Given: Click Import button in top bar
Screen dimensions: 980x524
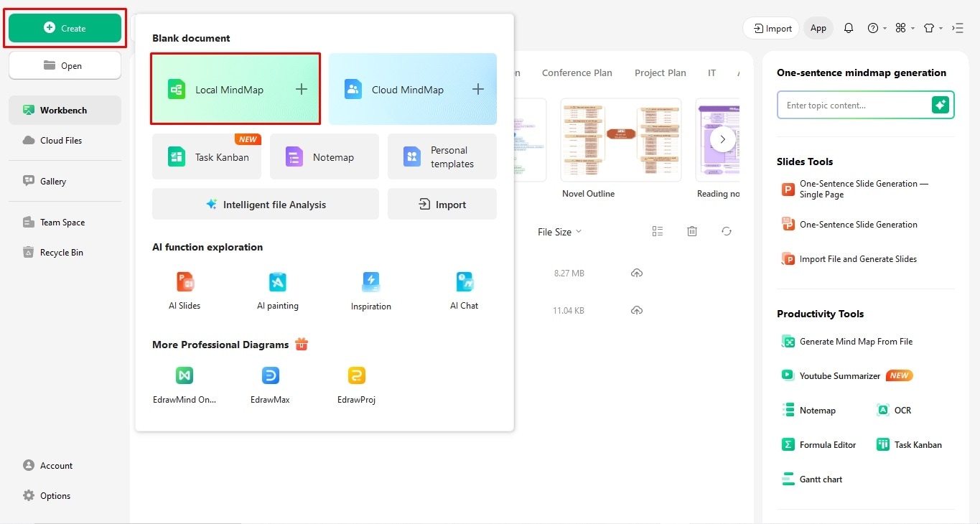Looking at the screenshot, I should coord(771,28).
